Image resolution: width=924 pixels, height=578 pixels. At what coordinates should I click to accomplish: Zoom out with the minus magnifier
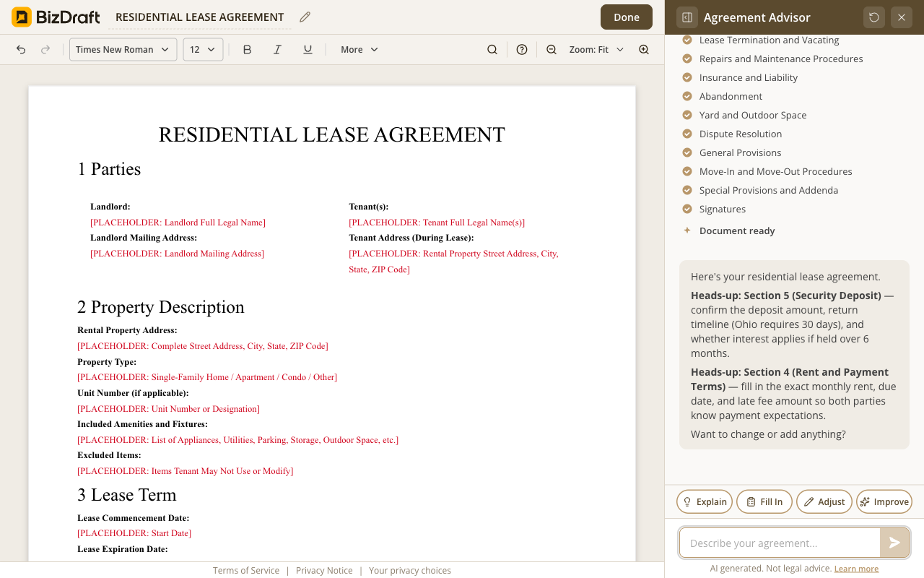[x=552, y=49]
